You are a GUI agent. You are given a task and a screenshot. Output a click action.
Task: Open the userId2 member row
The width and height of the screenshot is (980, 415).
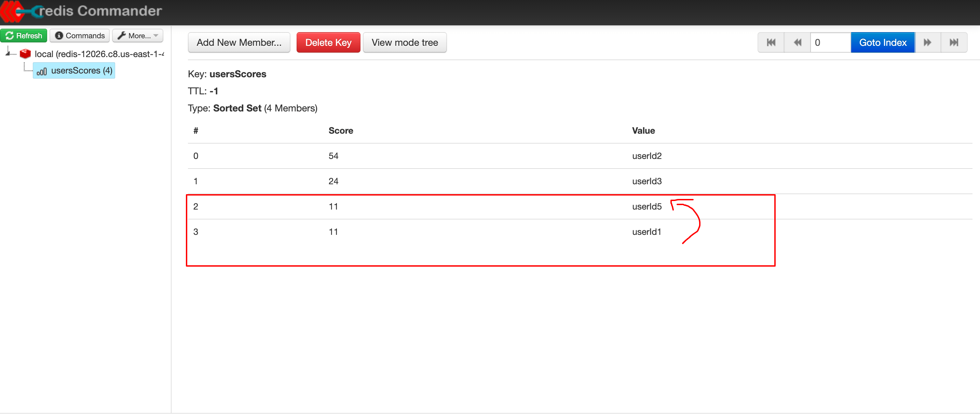pos(580,156)
